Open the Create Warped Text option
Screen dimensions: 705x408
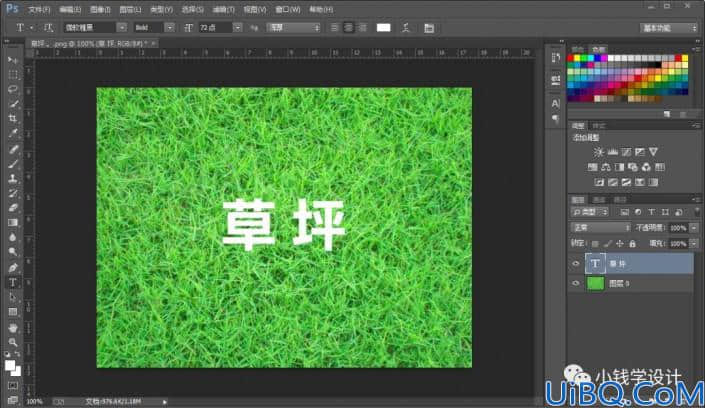[x=406, y=28]
